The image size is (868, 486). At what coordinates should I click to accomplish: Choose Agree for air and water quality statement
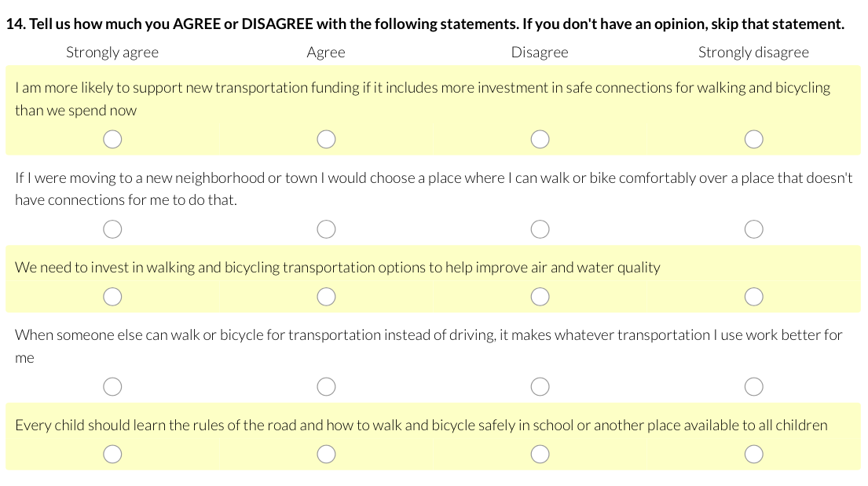point(327,296)
